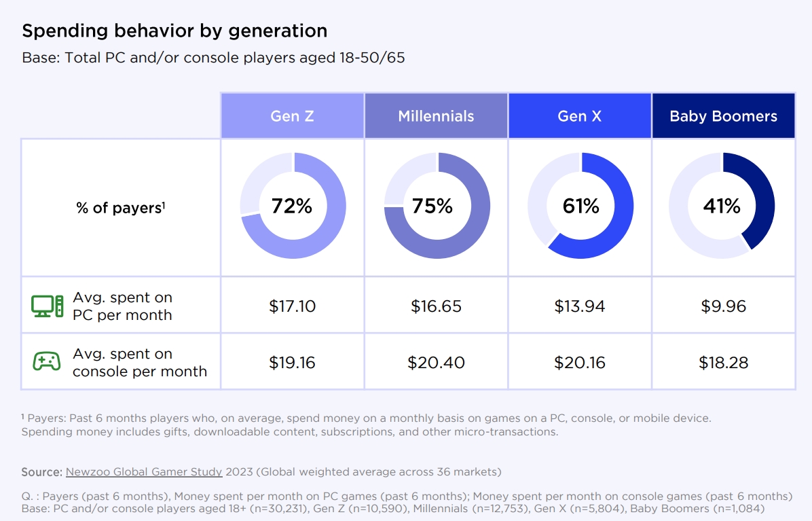Image resolution: width=812 pixels, height=521 pixels.
Task: Select the $13.94 Gen X PC cell
Action: click(x=580, y=306)
